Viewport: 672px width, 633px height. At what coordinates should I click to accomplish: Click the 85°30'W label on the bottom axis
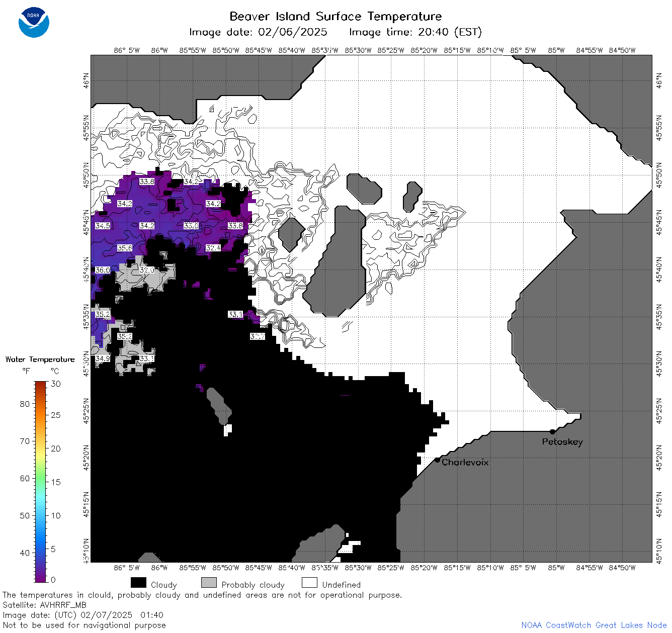(358, 568)
